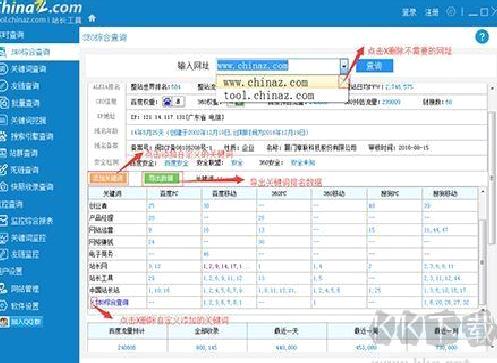Click the green 导出数据 button

[161, 178]
